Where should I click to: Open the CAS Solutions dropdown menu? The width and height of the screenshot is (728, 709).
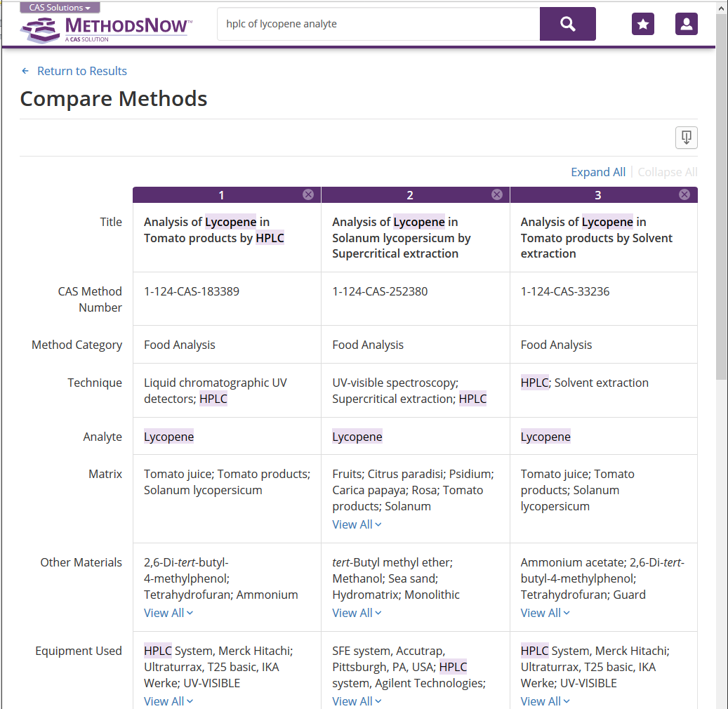pos(60,8)
